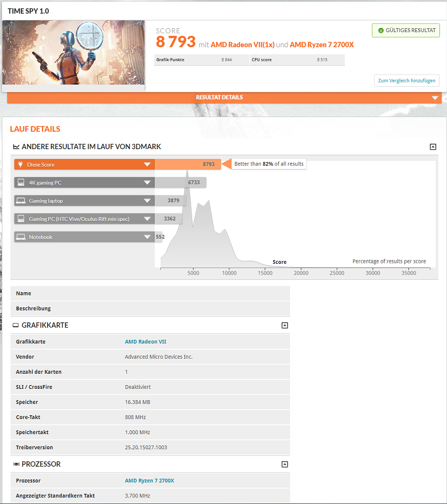Open the 4K gaming PC dropdown arrow
The image size is (447, 504).
click(x=147, y=183)
